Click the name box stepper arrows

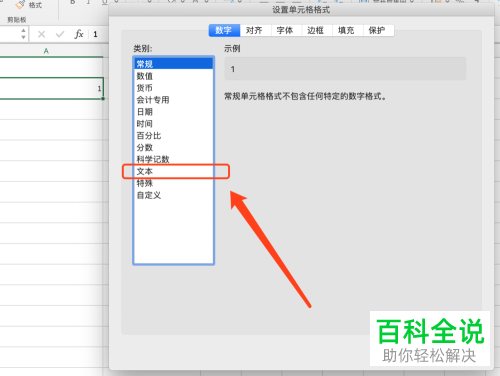[23, 34]
